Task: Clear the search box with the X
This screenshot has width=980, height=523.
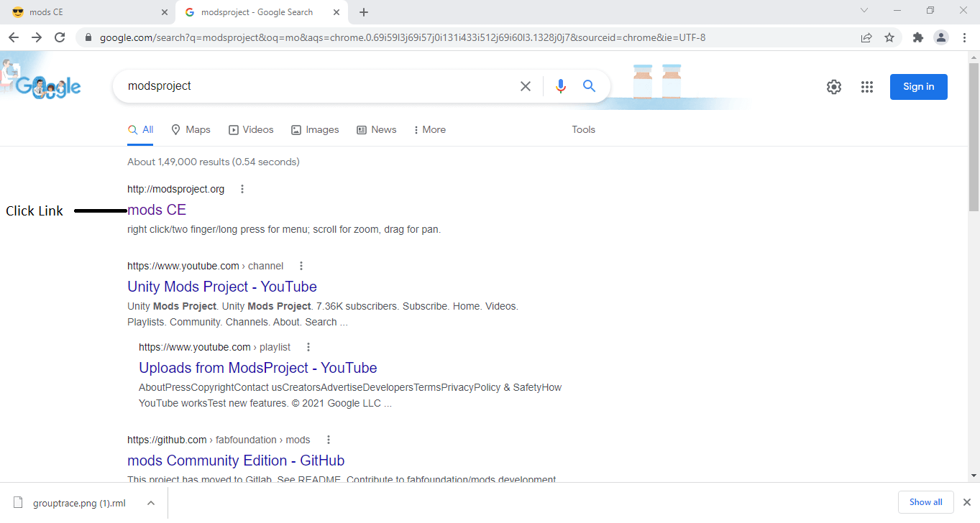Action: point(526,86)
